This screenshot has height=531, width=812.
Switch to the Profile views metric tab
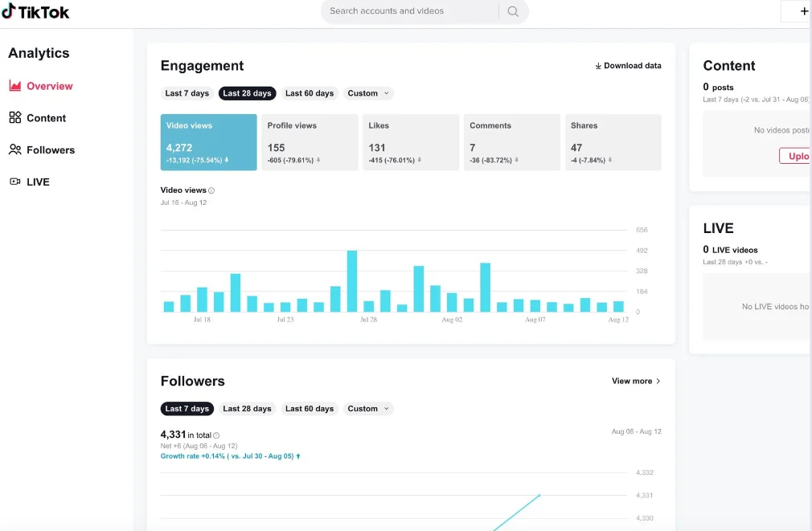pyautogui.click(x=310, y=142)
